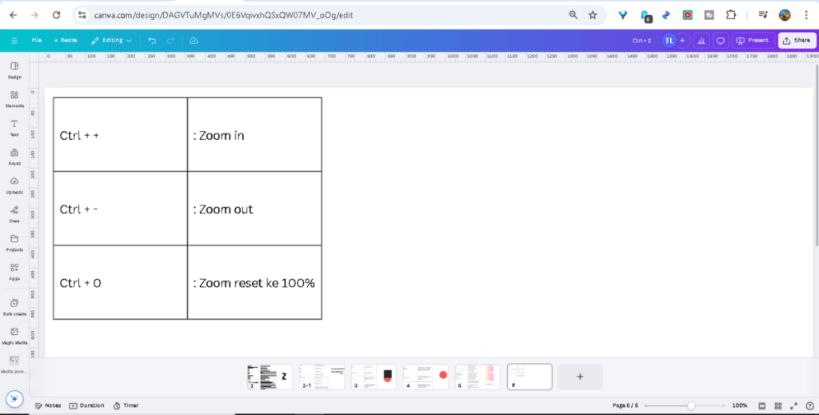Click the zoom slider handle
The image size is (819, 415).
(x=691, y=406)
